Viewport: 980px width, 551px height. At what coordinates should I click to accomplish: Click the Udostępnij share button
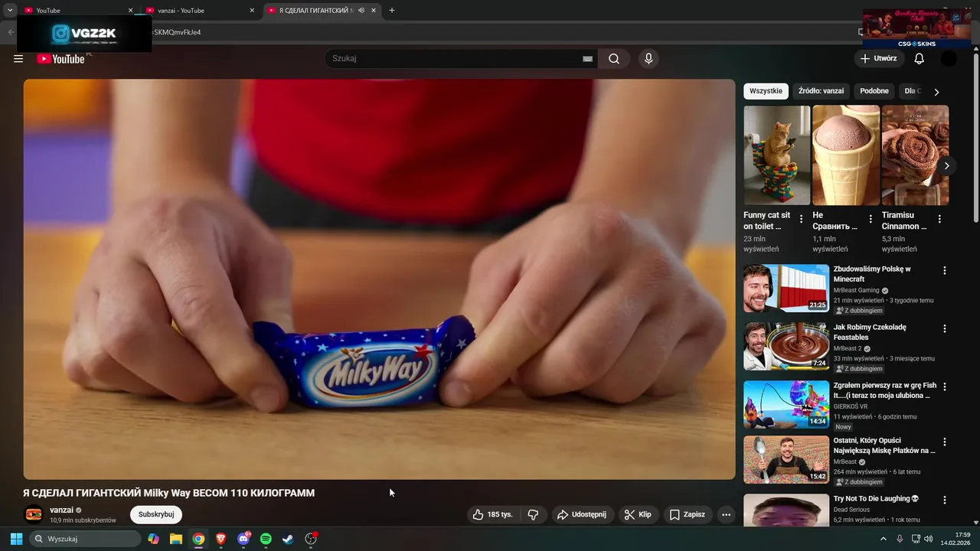coord(581,514)
